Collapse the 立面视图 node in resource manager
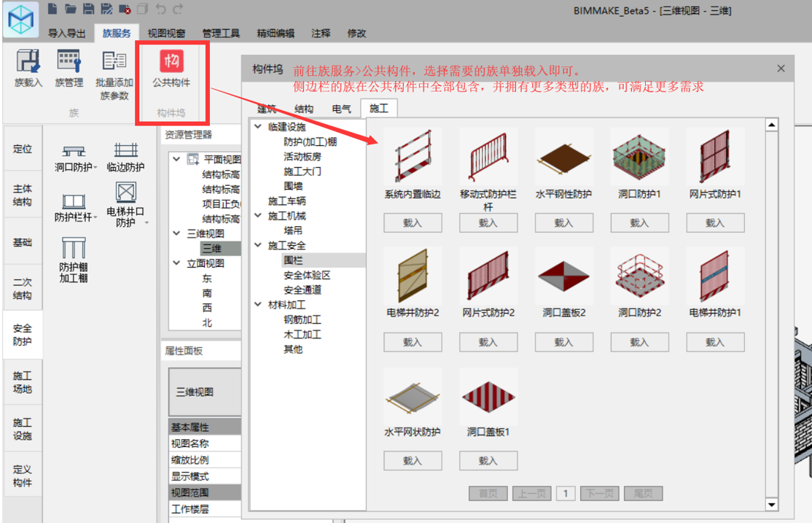Image resolution: width=812 pixels, height=523 pixels. (176, 263)
